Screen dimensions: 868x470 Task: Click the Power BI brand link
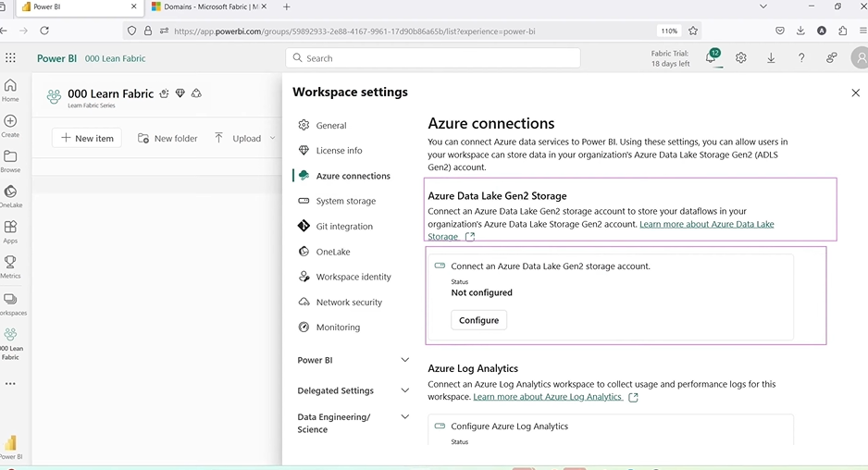click(56, 58)
